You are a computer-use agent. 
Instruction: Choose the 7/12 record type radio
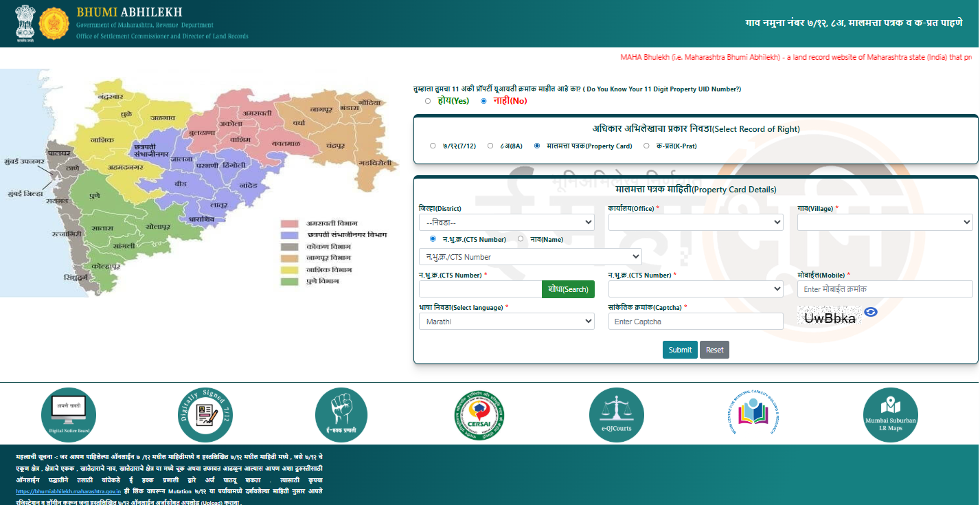tap(433, 146)
